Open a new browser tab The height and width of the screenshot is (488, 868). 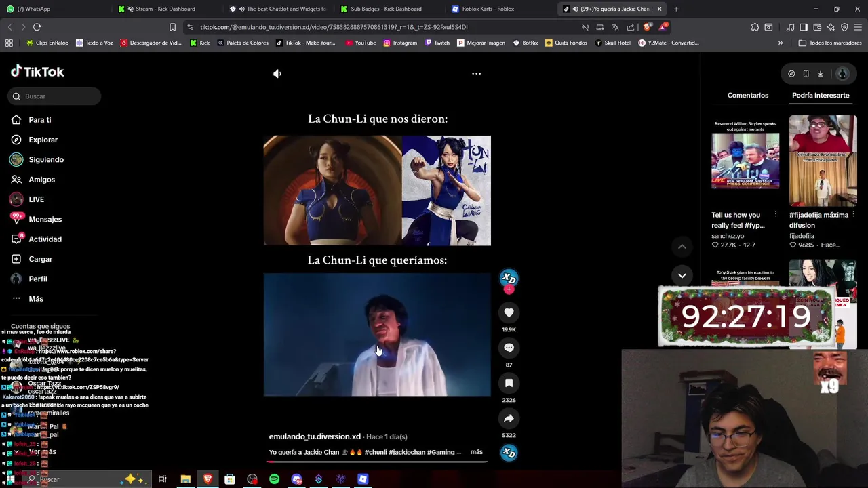click(x=676, y=9)
